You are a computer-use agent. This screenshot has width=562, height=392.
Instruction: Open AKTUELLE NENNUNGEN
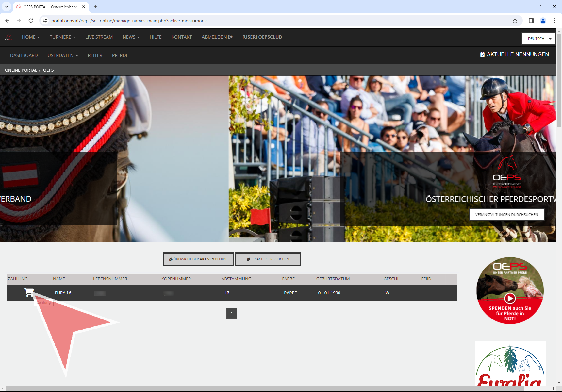pos(514,54)
